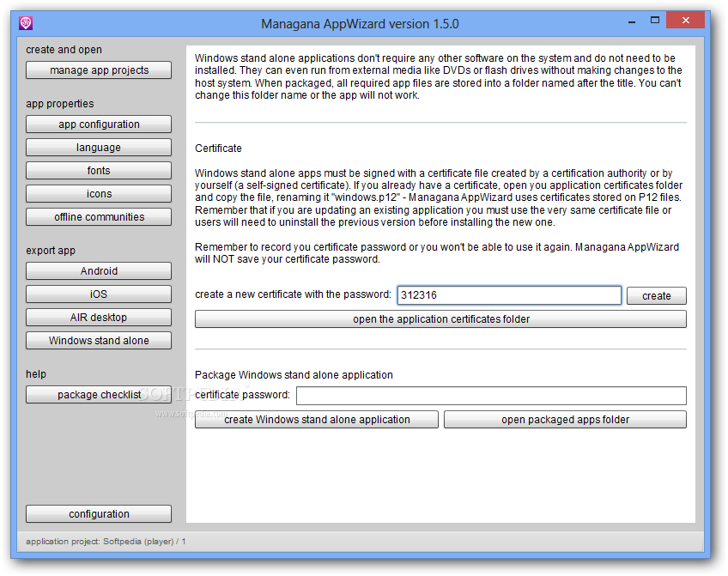This screenshot has height=576, width=728.
Task: Select offline communities
Action: click(99, 217)
